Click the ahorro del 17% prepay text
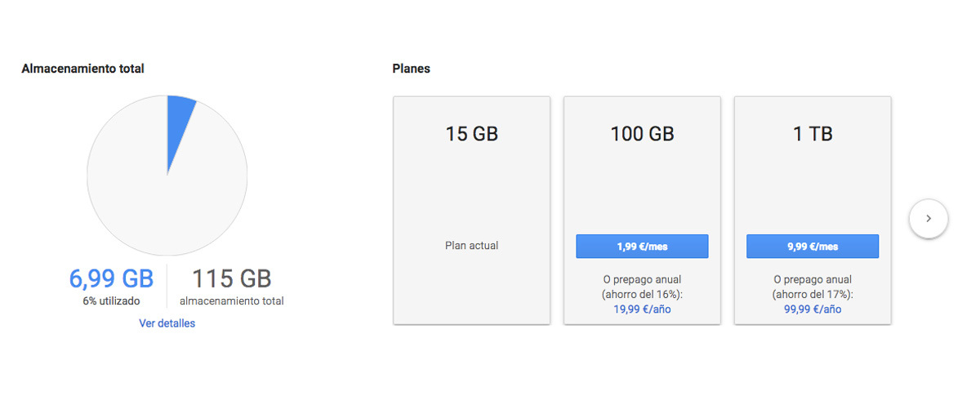The image size is (980, 414). click(812, 294)
